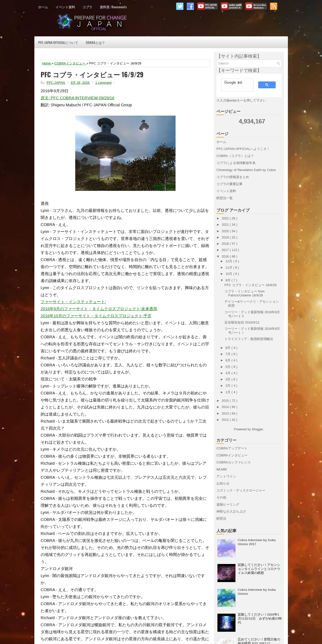Open ホーム in top navigation
322x644 pixels.
tap(43, 7)
